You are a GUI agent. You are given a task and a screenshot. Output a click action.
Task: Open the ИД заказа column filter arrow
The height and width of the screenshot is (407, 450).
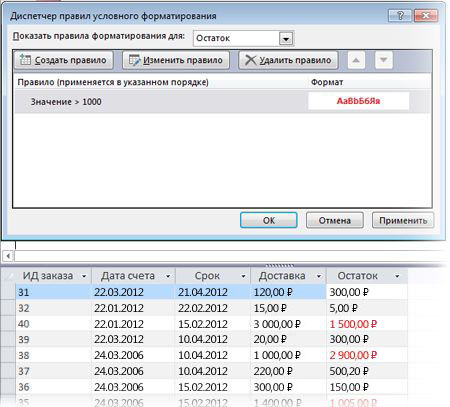pyautogui.click(x=84, y=276)
